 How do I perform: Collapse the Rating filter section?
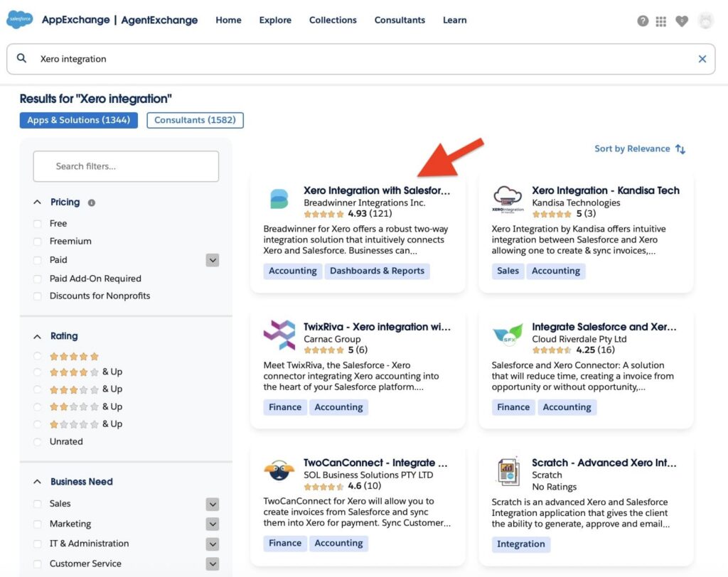pyautogui.click(x=38, y=335)
